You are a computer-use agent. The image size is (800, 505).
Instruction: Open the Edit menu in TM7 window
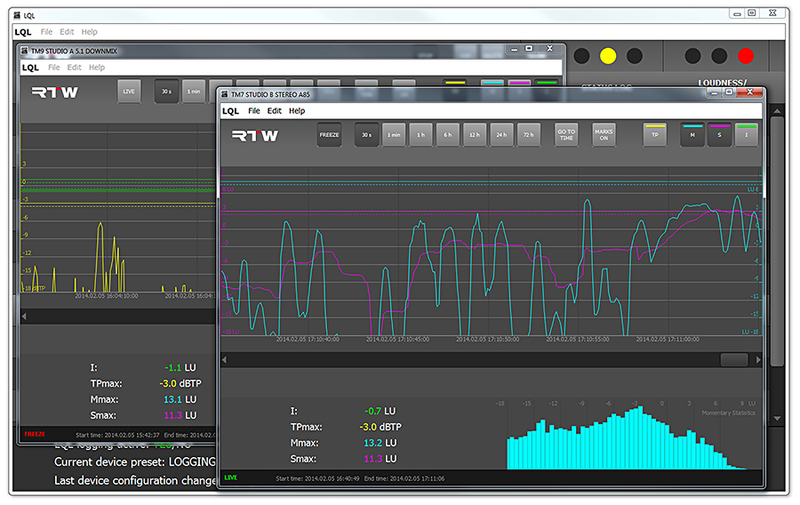(x=274, y=111)
